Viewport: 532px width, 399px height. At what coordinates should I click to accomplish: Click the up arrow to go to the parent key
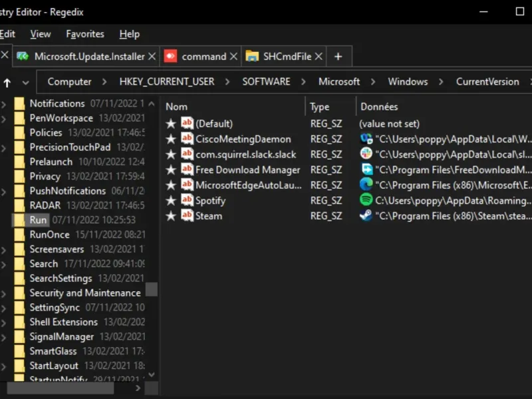7,82
